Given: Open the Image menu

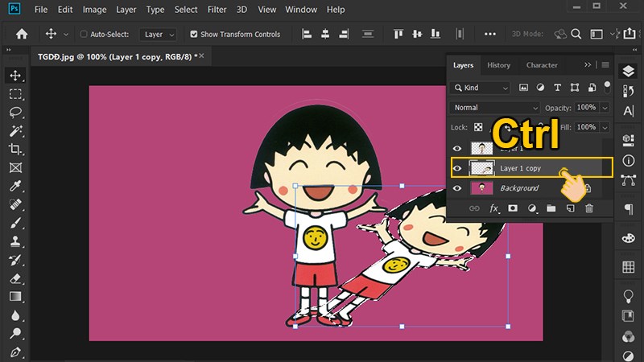Looking at the screenshot, I should click(94, 10).
